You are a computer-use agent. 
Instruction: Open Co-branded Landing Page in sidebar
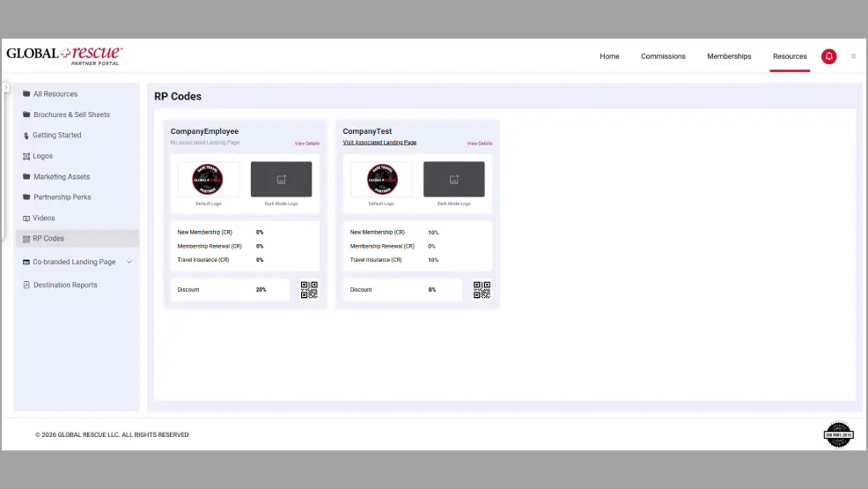(x=74, y=262)
